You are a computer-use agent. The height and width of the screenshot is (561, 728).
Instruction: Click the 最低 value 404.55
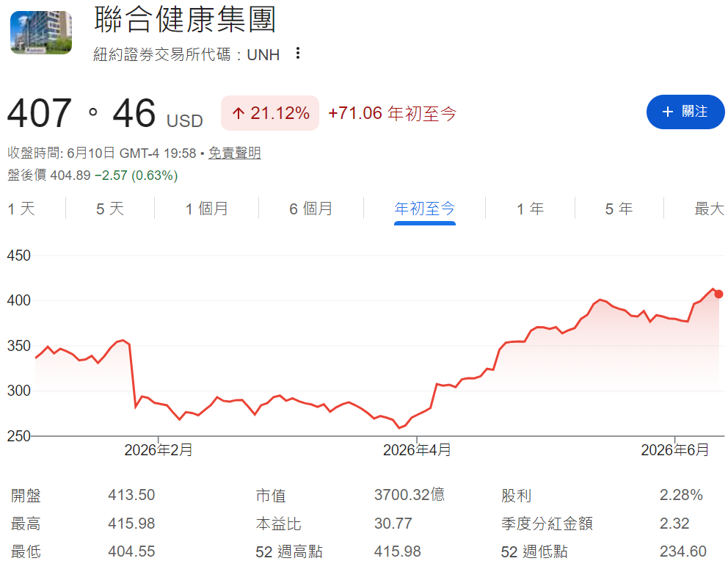[x=131, y=551]
